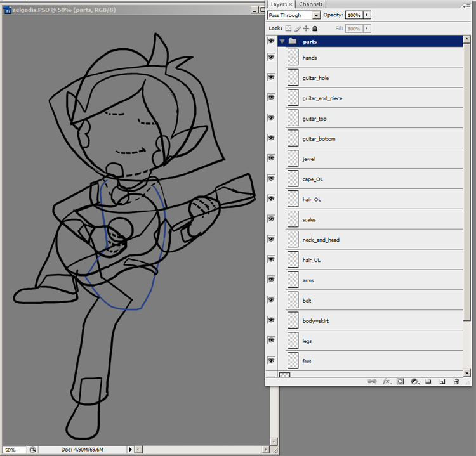Open the Opacity slider arrow
The height and width of the screenshot is (456, 476).
tap(367, 15)
